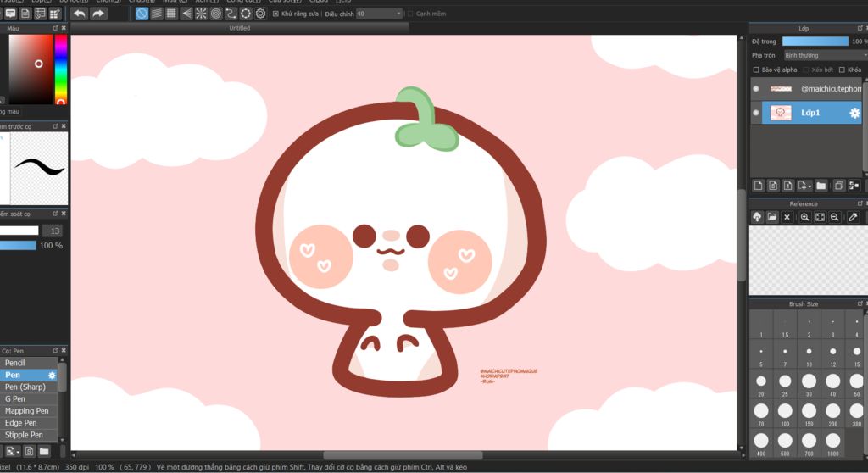Merge layer down with the merge icon

(854, 186)
